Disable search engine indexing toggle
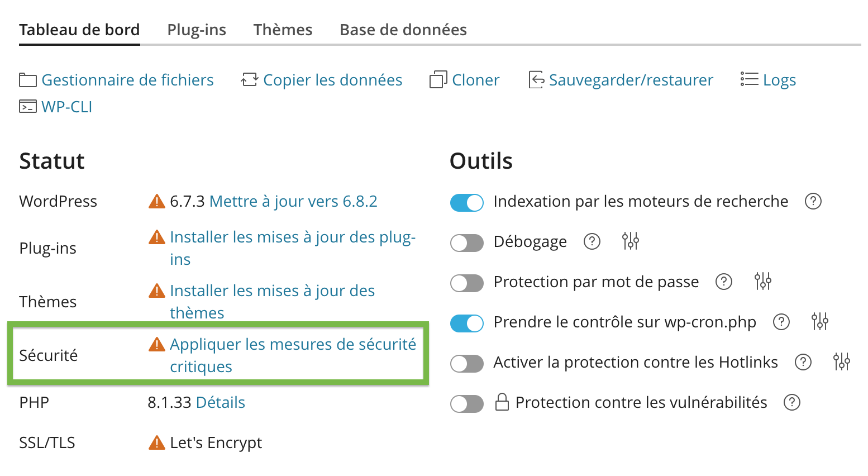 tap(467, 202)
